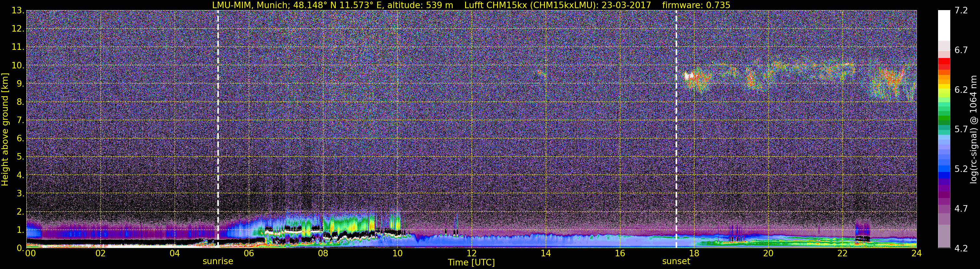Click colorbar value label '4.2'
Viewport: 980px width, 269px height.
click(x=961, y=248)
